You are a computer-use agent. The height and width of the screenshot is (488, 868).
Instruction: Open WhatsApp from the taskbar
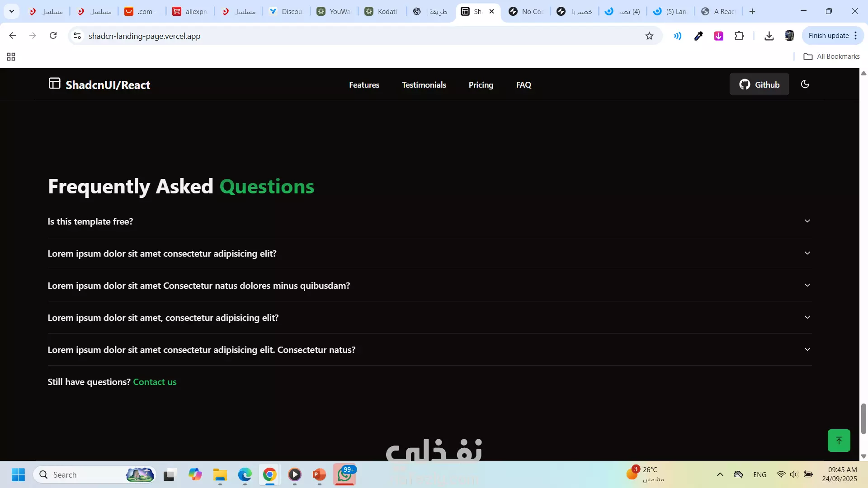pyautogui.click(x=344, y=475)
